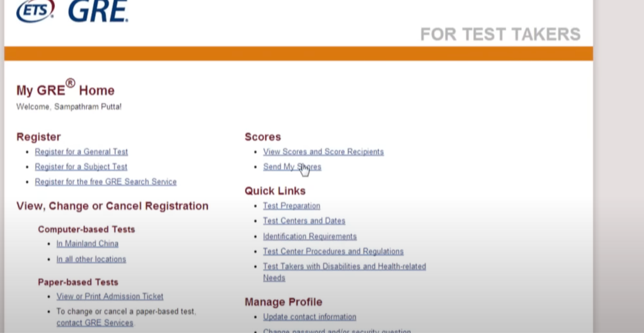Viewport: 644px width, 333px height.
Task: Select the In all other locations link
Action: tap(91, 259)
